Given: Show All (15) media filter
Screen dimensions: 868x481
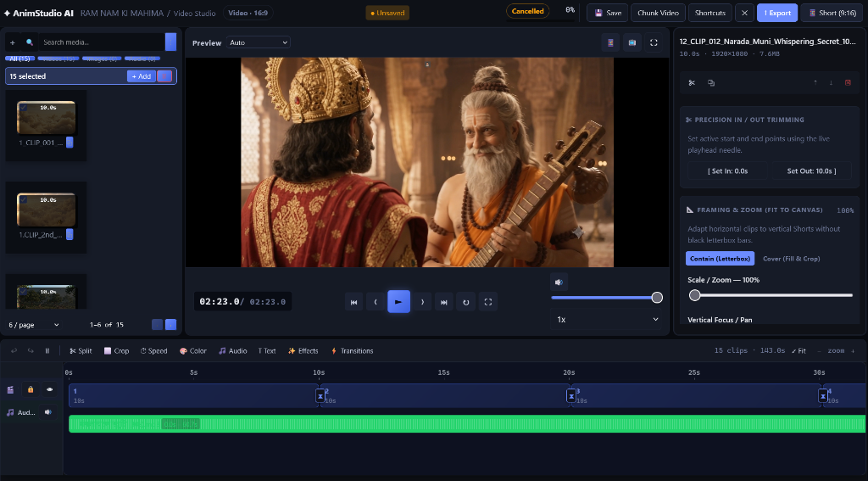Looking at the screenshot, I should (20, 59).
